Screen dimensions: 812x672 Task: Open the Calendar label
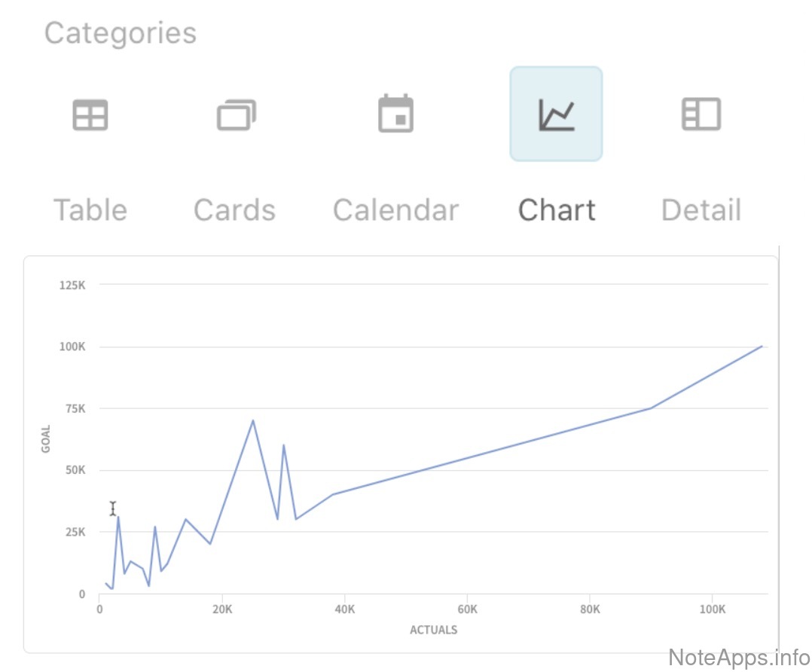coord(395,209)
